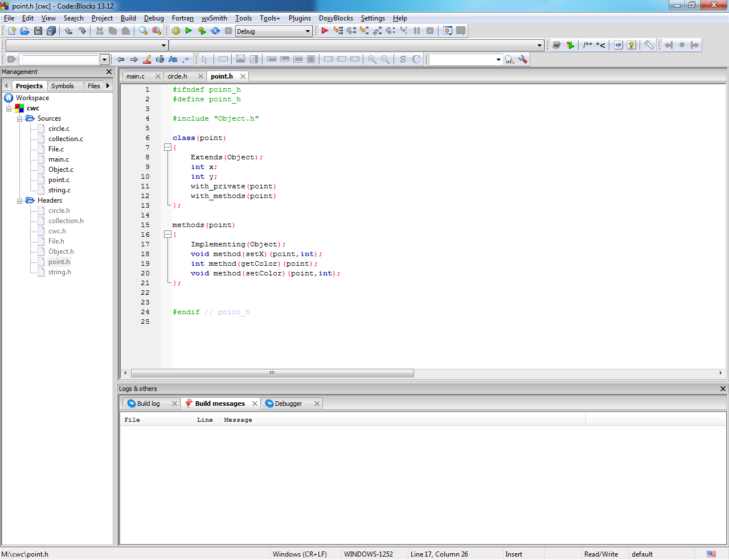The width and height of the screenshot is (729, 560).
Task: Collapse the Sources folder
Action: pos(19,118)
